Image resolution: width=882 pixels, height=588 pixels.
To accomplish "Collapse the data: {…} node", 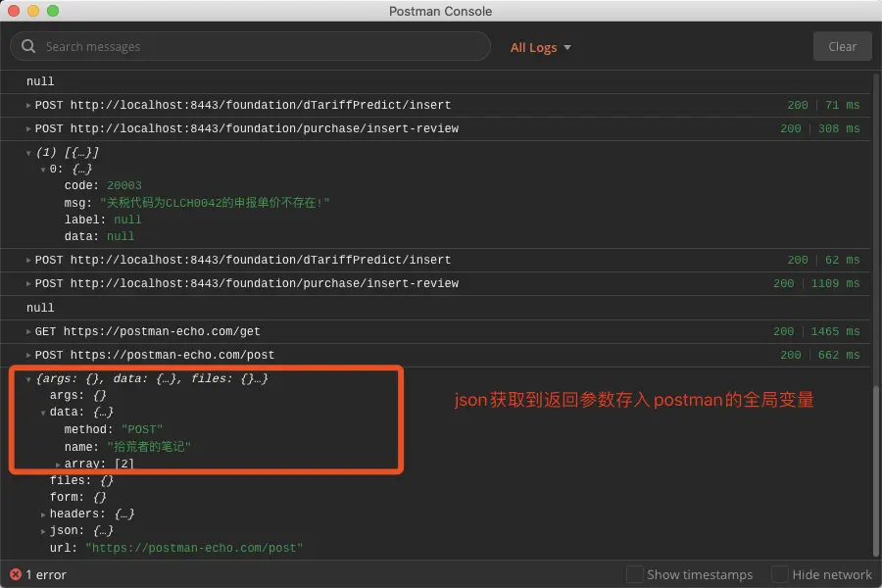I will [43, 413].
